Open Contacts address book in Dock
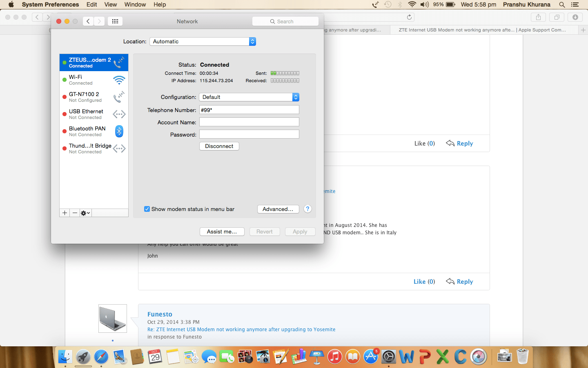 137,357
